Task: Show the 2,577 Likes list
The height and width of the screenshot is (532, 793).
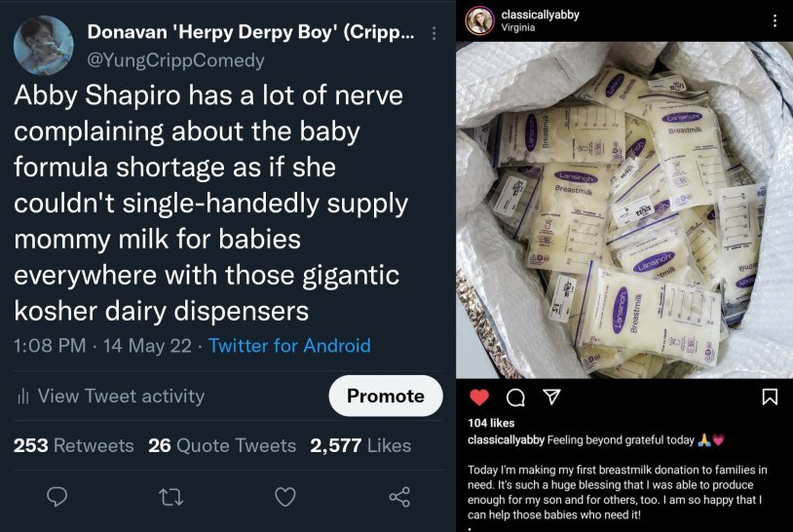Action: pyautogui.click(x=360, y=445)
